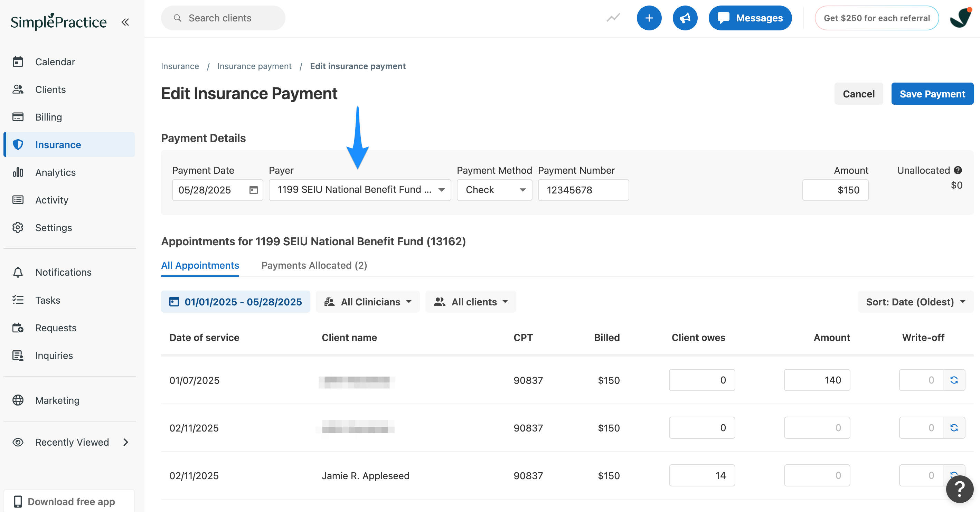The height and width of the screenshot is (512, 980).
Task: Change the Sort: Date (Oldest) dropdown
Action: pos(915,302)
